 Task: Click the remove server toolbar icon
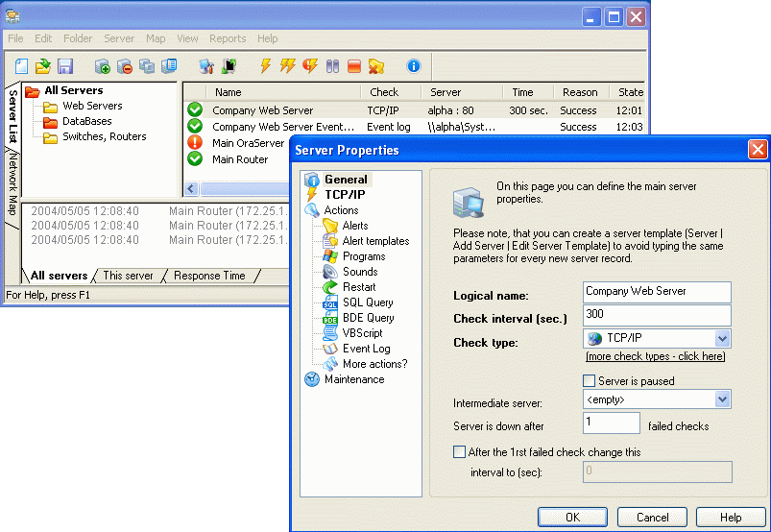coord(125,66)
